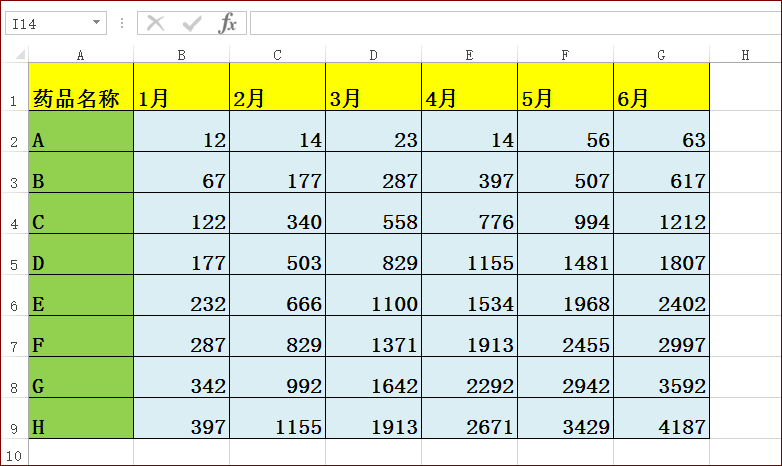782x466 pixels.
Task: Click the cell containing 2402
Action: (661, 295)
